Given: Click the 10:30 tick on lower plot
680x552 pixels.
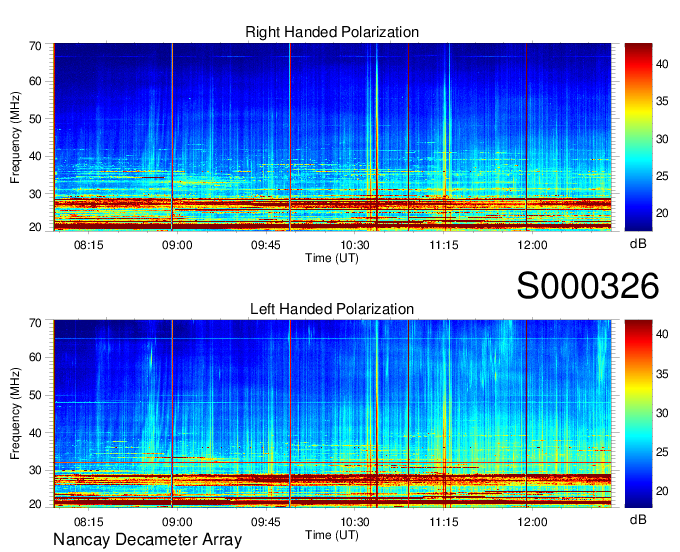Looking at the screenshot, I should 355,522.
